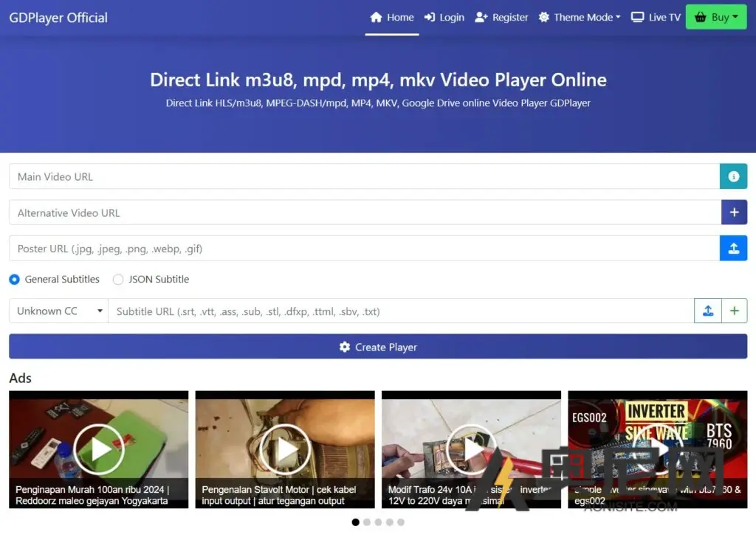Open the Unknown CC language dropdown

pos(58,311)
